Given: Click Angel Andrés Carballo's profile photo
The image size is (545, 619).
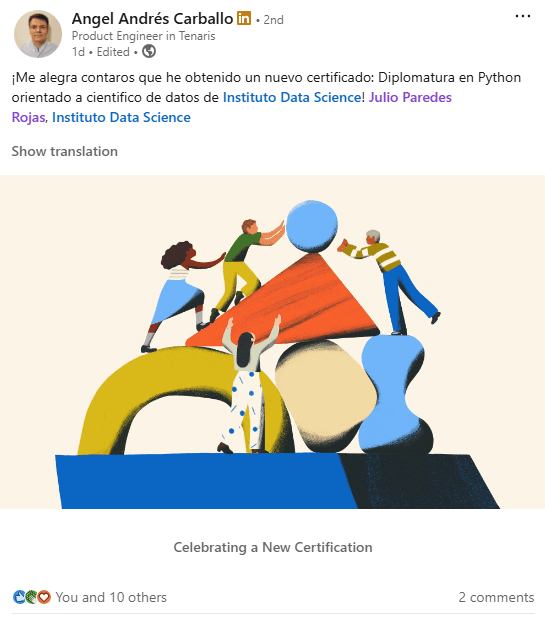Looking at the screenshot, I should [38, 34].
